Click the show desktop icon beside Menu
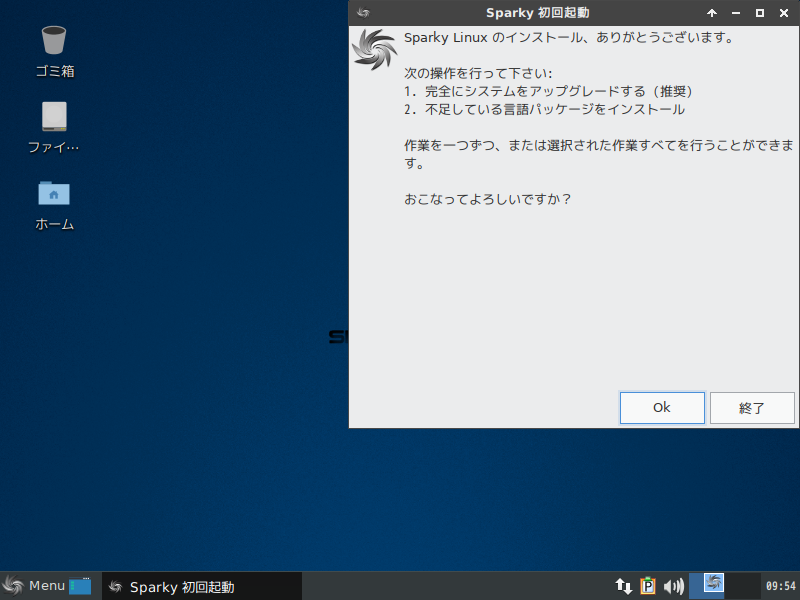800x600 pixels. tap(80, 586)
